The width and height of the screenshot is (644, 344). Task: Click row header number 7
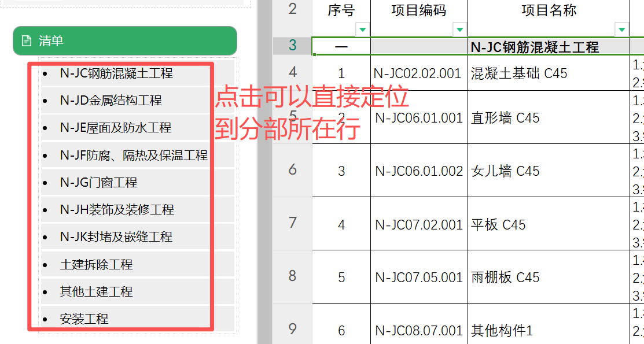[292, 223]
